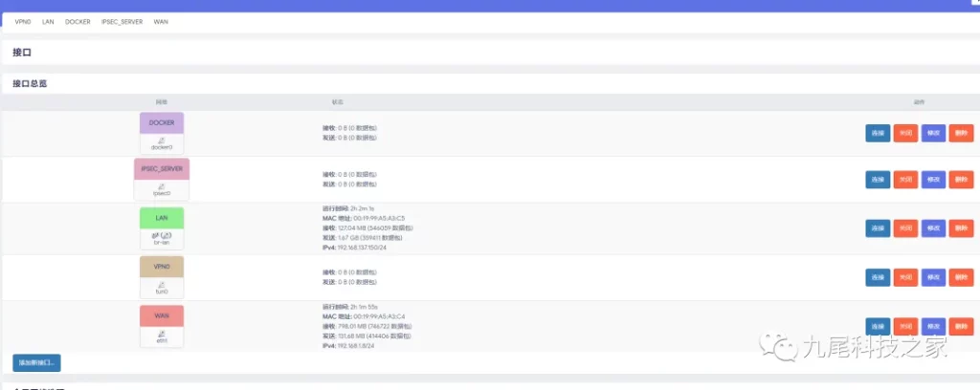Screen dimensions: 980x390
Task: Go to the WAN tab
Action: 161,21
